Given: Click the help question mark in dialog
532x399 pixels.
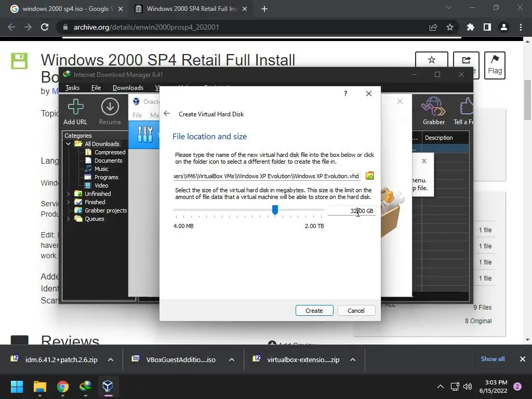Looking at the screenshot, I should point(345,94).
